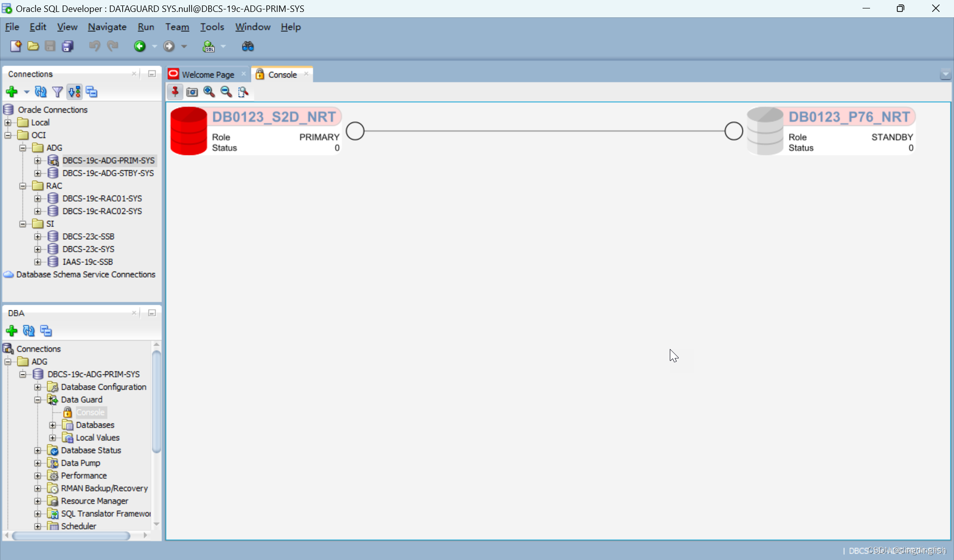Click the Redo toolbar icon
Screen dimensions: 954x560
coord(113,46)
